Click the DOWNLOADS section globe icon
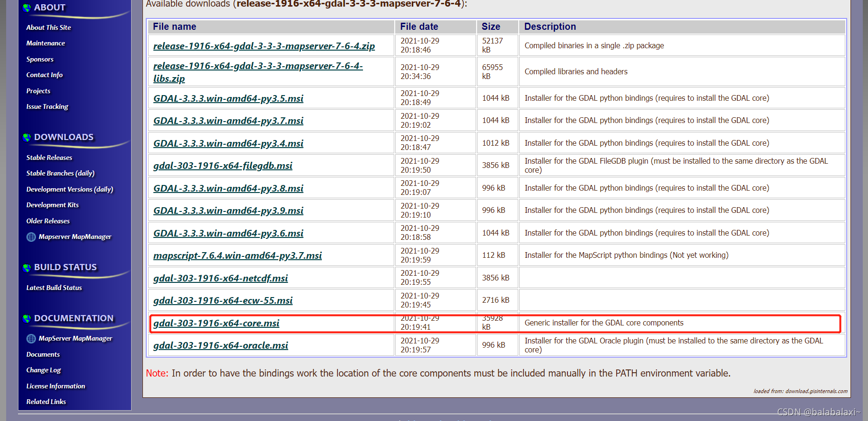 [27, 137]
